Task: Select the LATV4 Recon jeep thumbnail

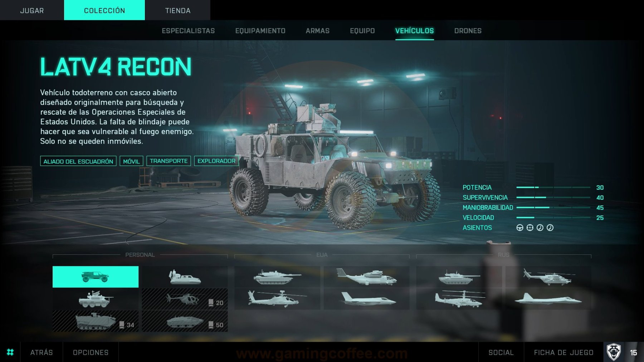Action: [x=95, y=277]
